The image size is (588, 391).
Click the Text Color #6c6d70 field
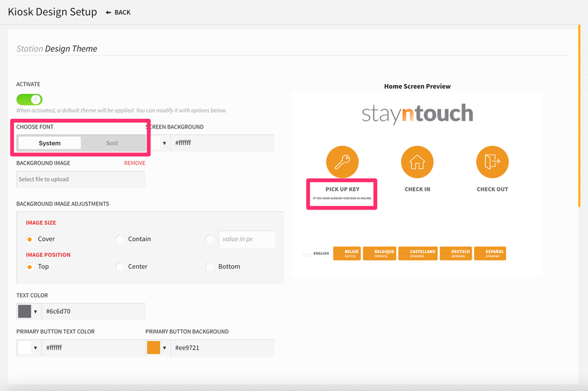93,311
